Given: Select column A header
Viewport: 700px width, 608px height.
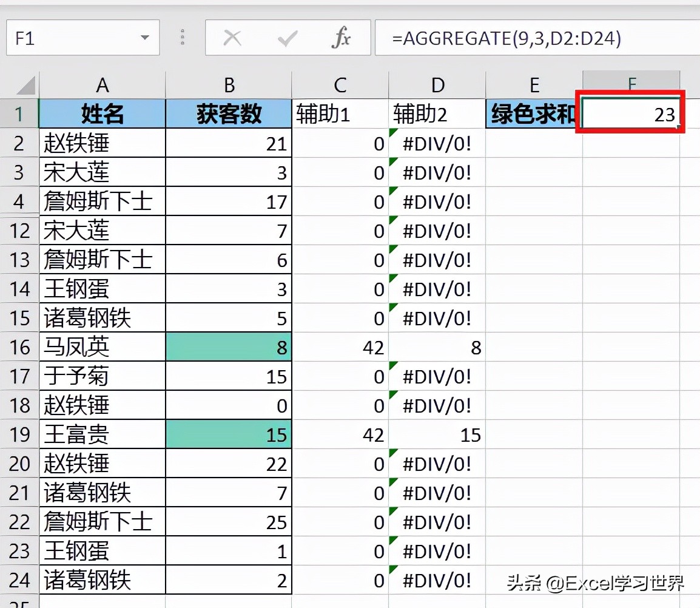Looking at the screenshot, I should tap(103, 85).
